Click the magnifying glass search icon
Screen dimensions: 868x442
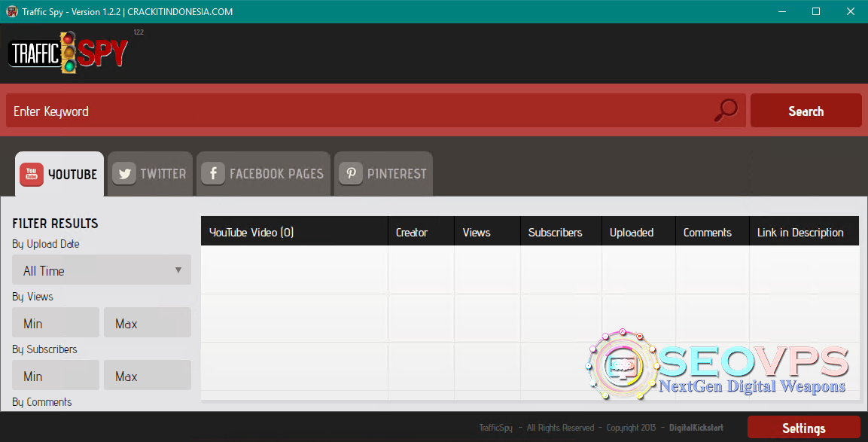[726, 110]
